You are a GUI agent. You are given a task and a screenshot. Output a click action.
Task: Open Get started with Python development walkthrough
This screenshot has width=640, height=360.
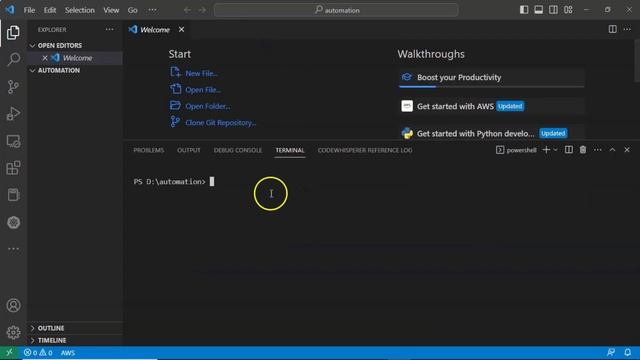[491, 133]
